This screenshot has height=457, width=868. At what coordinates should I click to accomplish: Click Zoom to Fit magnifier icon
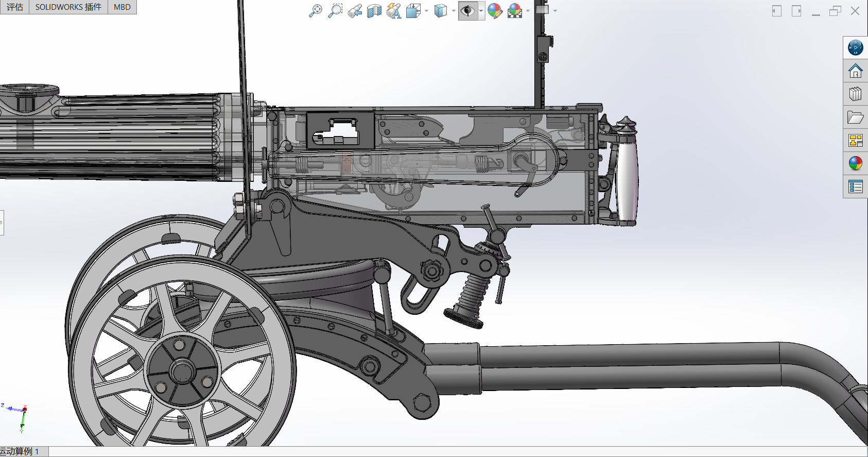[315, 10]
